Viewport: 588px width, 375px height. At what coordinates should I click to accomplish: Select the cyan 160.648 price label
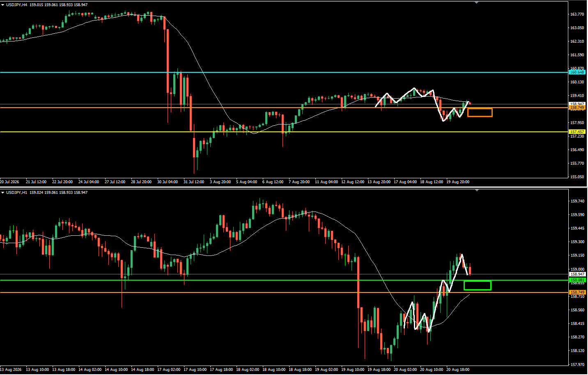click(577, 72)
